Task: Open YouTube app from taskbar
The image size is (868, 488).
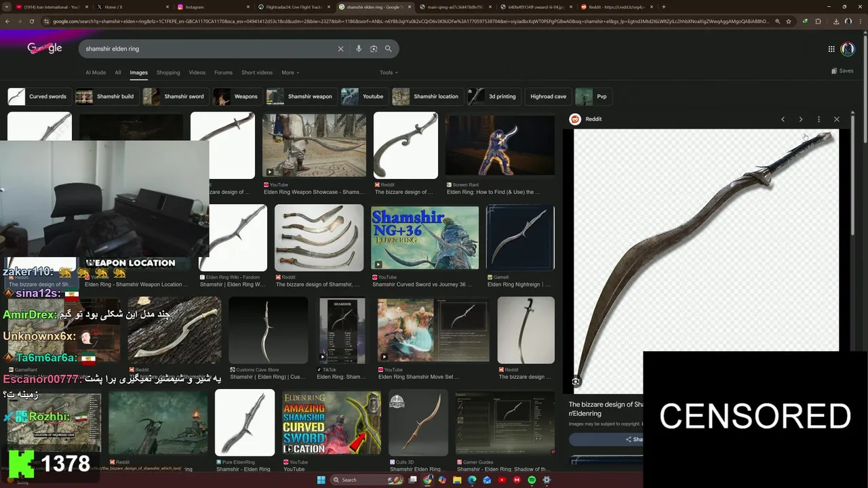Action: coord(502,480)
